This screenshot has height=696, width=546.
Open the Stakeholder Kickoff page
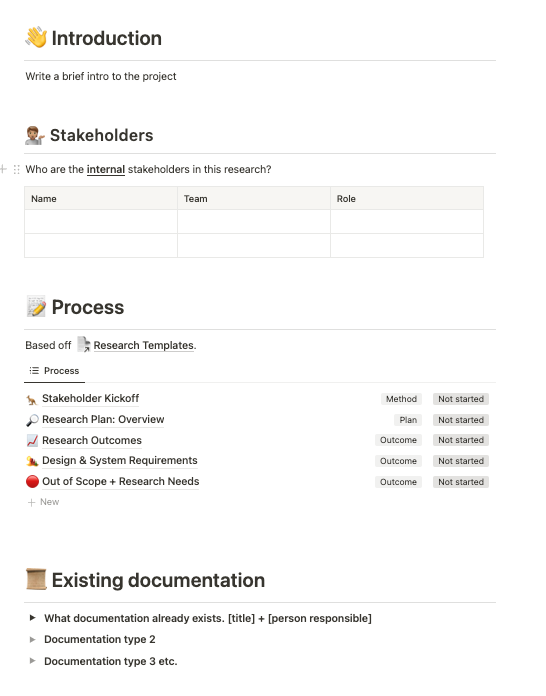[91, 399]
